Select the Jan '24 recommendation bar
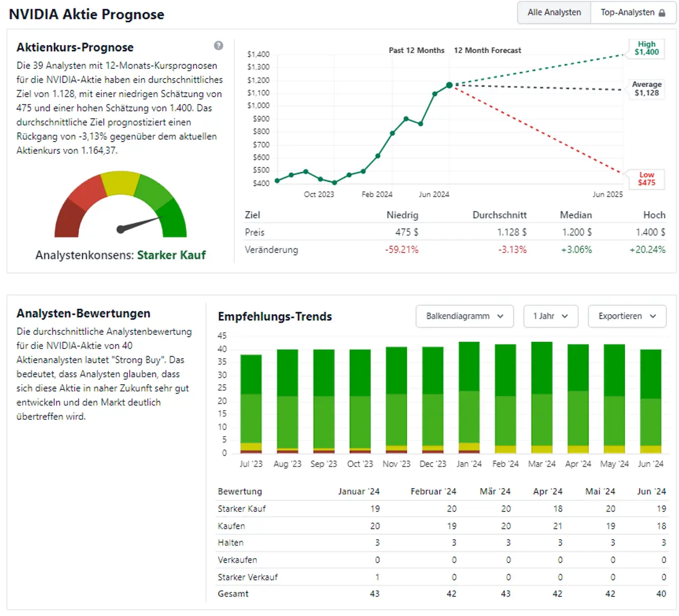Viewport: 679px width, 616px height. [469, 398]
